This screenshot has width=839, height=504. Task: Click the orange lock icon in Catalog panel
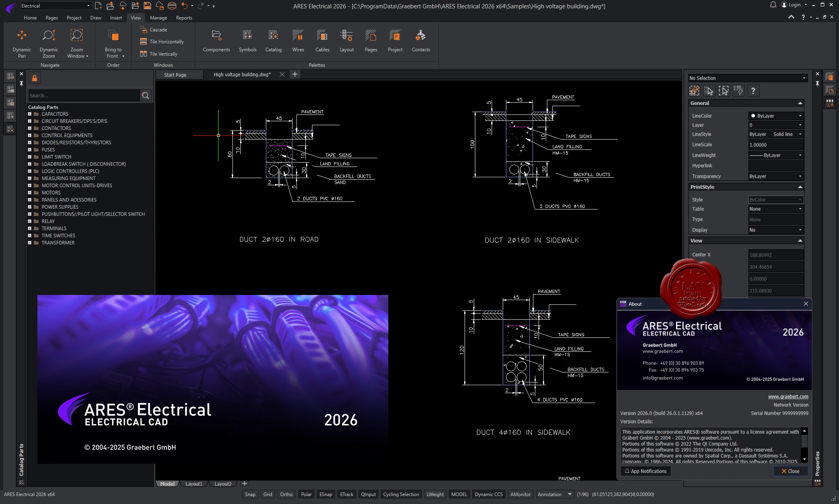coord(35,78)
